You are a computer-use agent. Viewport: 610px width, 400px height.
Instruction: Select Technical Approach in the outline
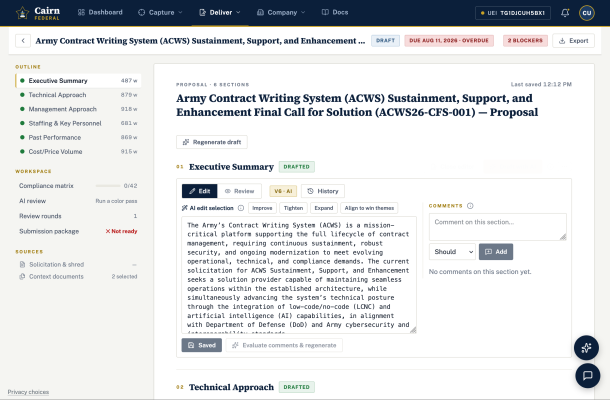click(x=78, y=95)
